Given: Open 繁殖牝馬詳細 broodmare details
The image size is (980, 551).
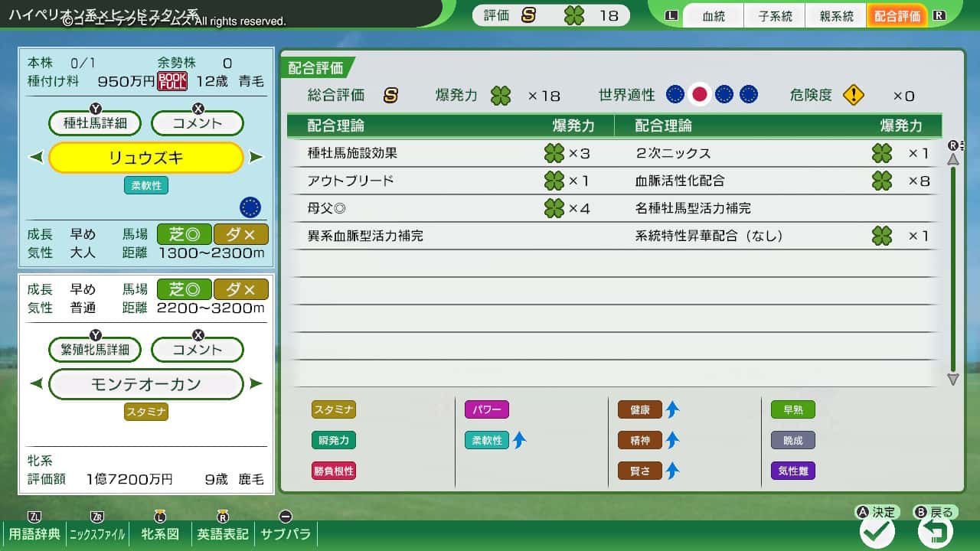Looking at the screenshot, I should 96,350.
